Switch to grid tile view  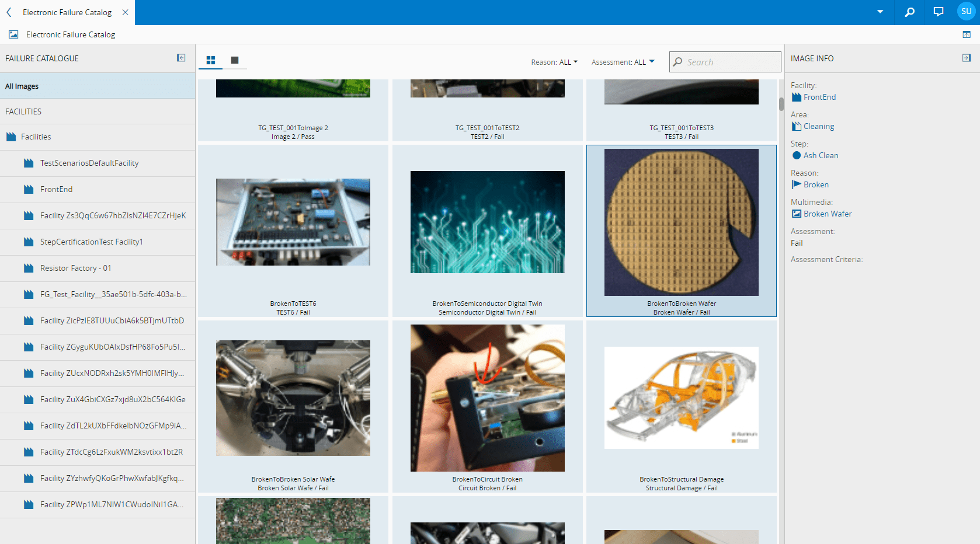click(211, 60)
